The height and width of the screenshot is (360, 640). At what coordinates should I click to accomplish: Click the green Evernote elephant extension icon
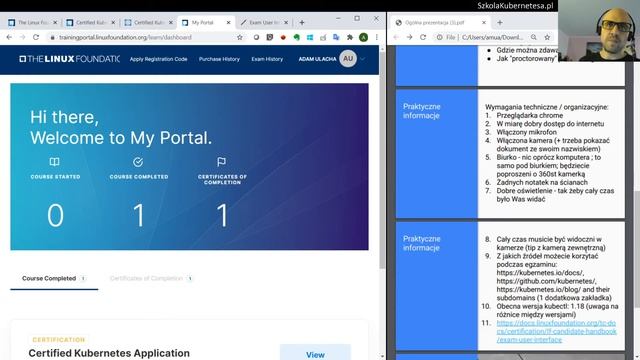[297, 37]
